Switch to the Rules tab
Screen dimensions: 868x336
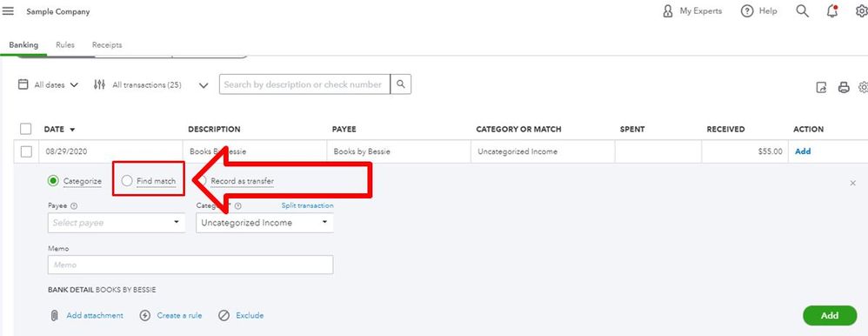pyautogui.click(x=64, y=45)
